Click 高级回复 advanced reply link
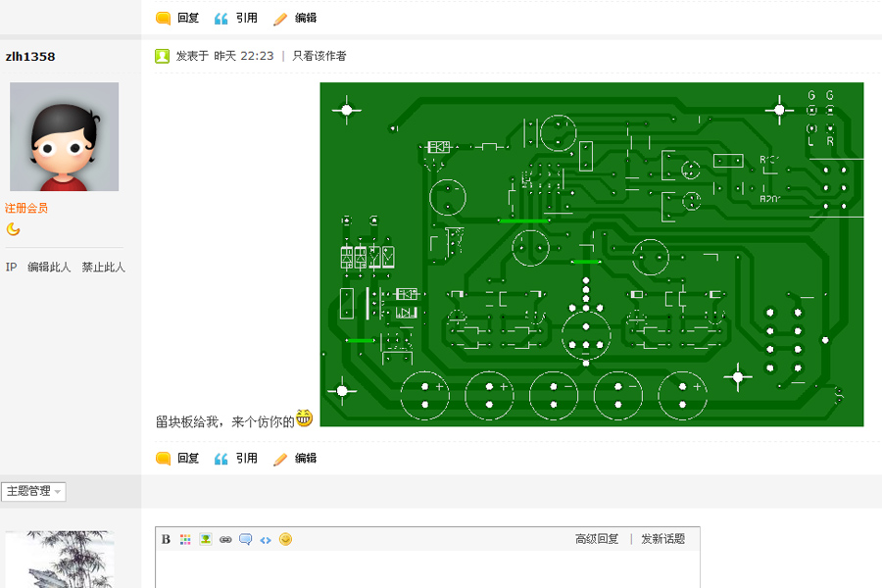This screenshot has height=588, width=882. [597, 538]
